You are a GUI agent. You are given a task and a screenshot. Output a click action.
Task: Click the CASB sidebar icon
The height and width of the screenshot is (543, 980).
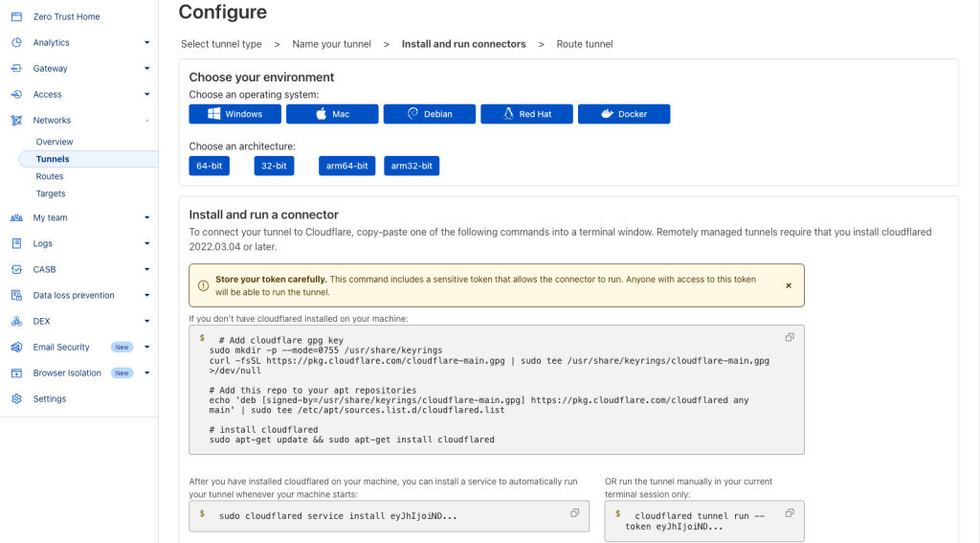[x=17, y=270]
